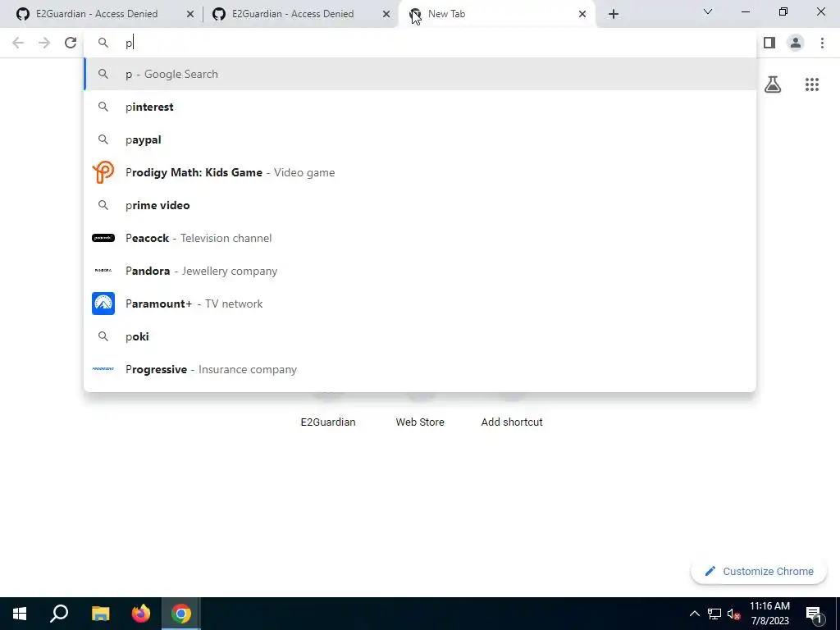Image resolution: width=840 pixels, height=630 pixels.
Task: Show hidden system tray icons
Action: click(x=694, y=614)
